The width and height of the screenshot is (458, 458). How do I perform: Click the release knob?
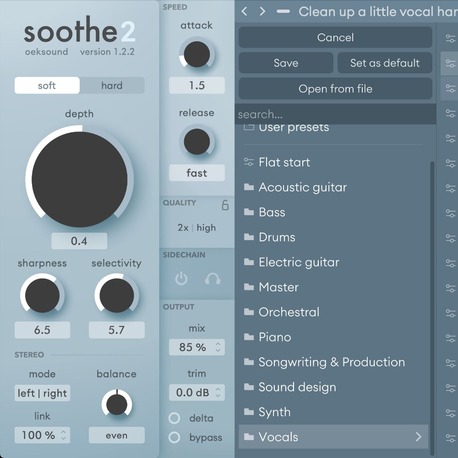[x=197, y=142]
